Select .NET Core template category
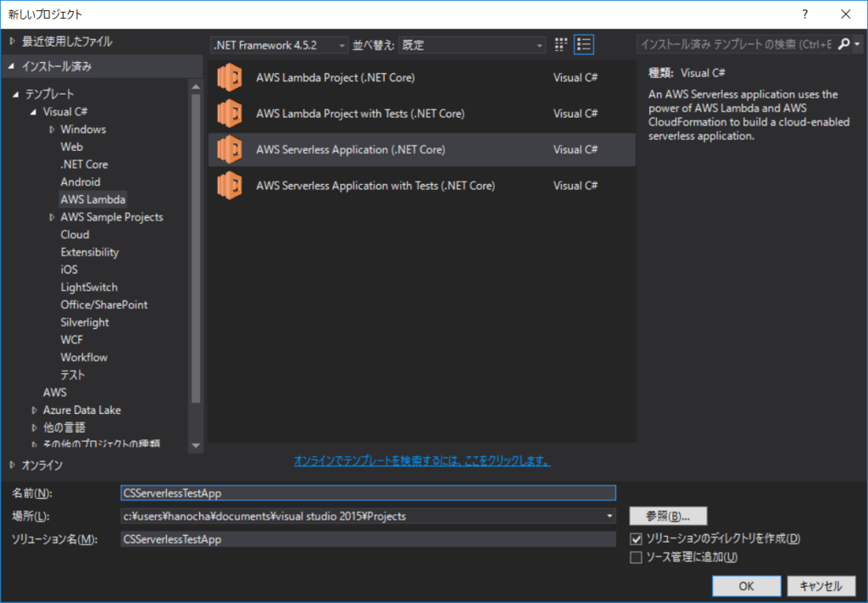Image resolution: width=868 pixels, height=603 pixels. (x=84, y=165)
